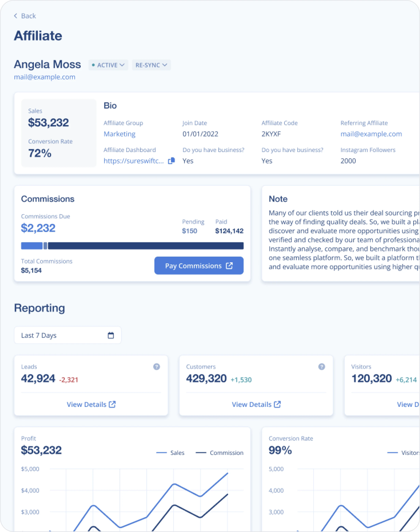Open the Referring Affiliate email link
Viewport: 420px width, 532px height.
click(x=371, y=134)
